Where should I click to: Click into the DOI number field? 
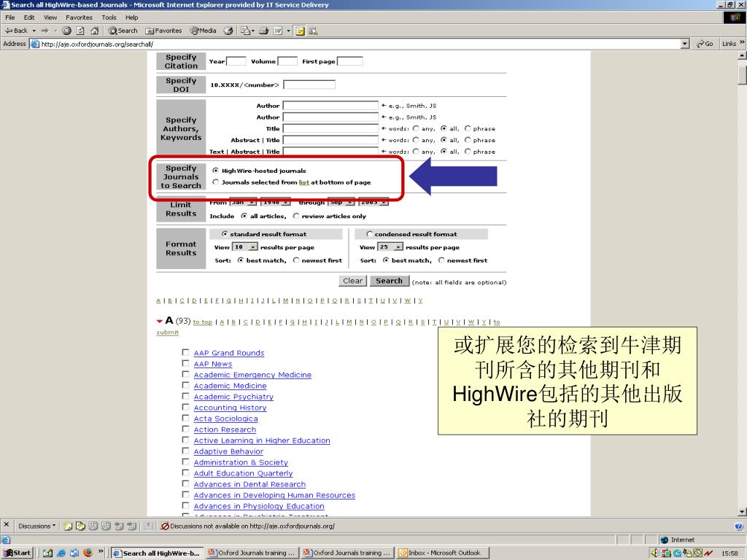[309, 85]
